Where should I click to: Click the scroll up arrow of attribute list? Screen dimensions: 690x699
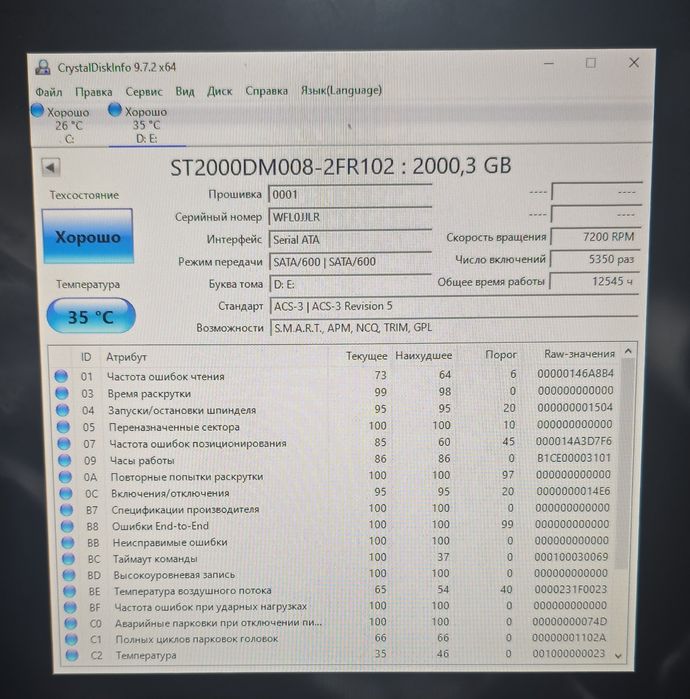pyautogui.click(x=628, y=351)
